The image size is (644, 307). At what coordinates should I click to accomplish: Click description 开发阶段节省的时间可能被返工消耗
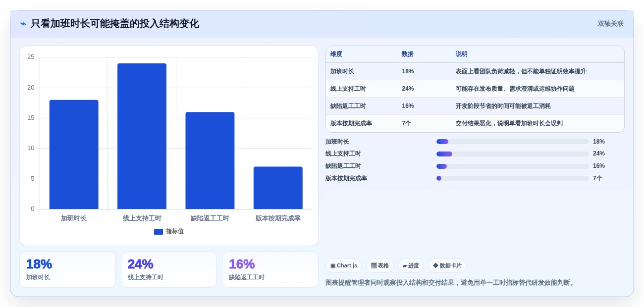pyautogui.click(x=503, y=106)
